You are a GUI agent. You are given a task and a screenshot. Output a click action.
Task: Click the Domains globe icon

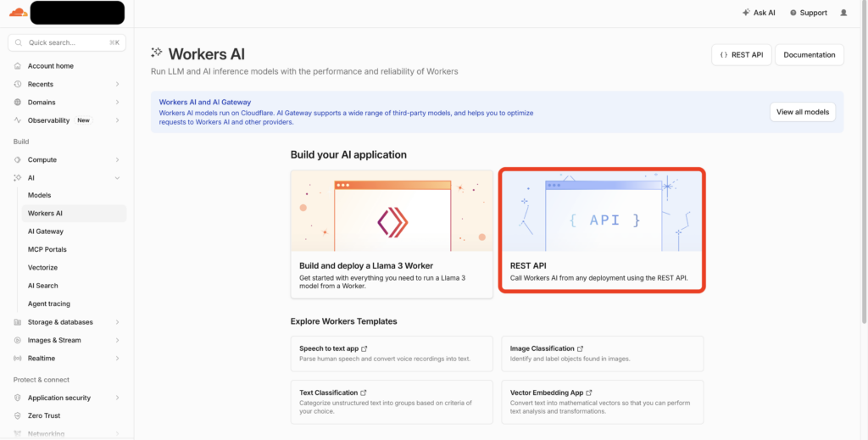tap(18, 103)
